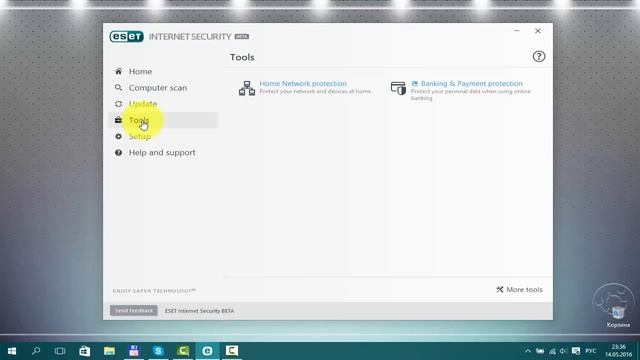Click the РУС language indicator
The image size is (640, 360).
[591, 351]
